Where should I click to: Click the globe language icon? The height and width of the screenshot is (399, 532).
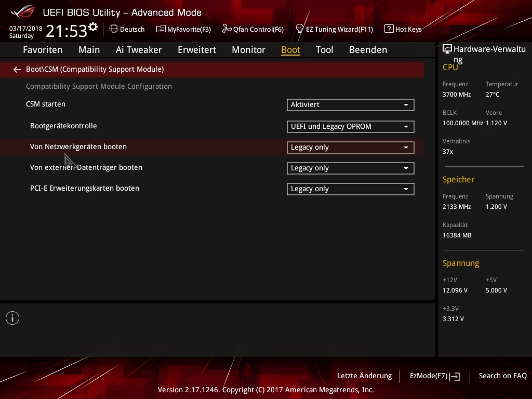114,29
